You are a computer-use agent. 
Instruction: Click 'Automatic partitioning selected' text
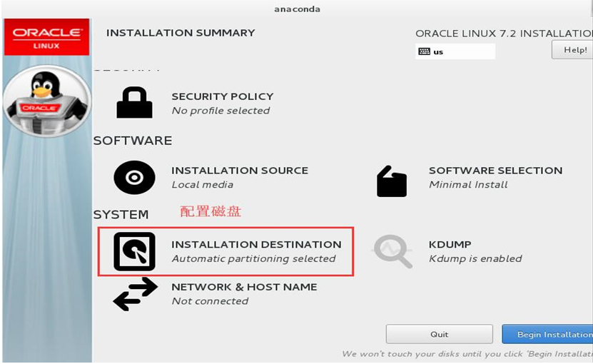(x=254, y=259)
